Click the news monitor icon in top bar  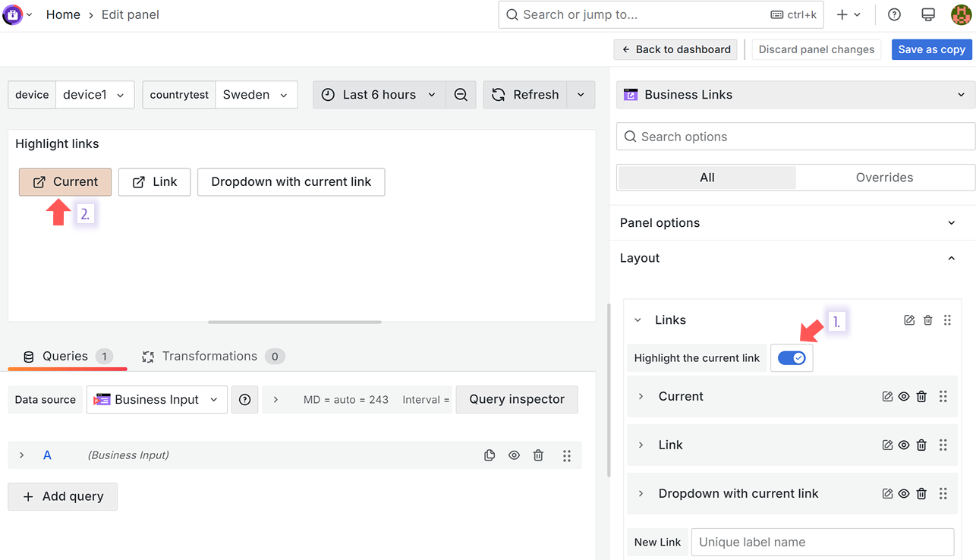point(927,14)
